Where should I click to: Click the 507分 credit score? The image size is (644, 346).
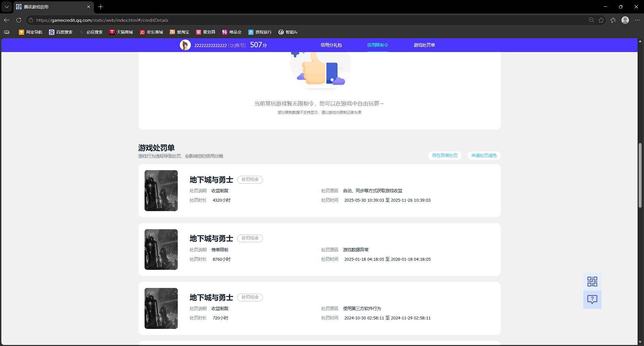tap(258, 45)
